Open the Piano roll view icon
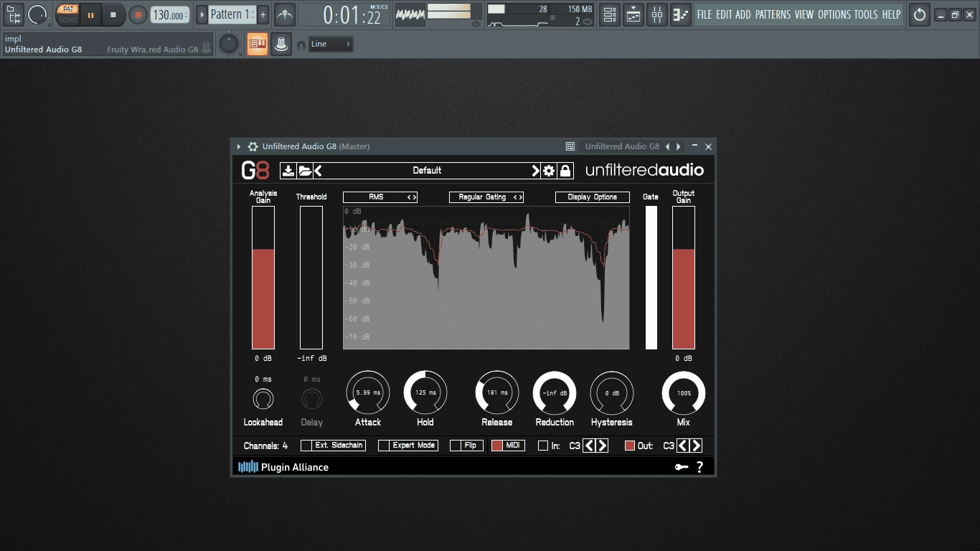 pos(633,14)
